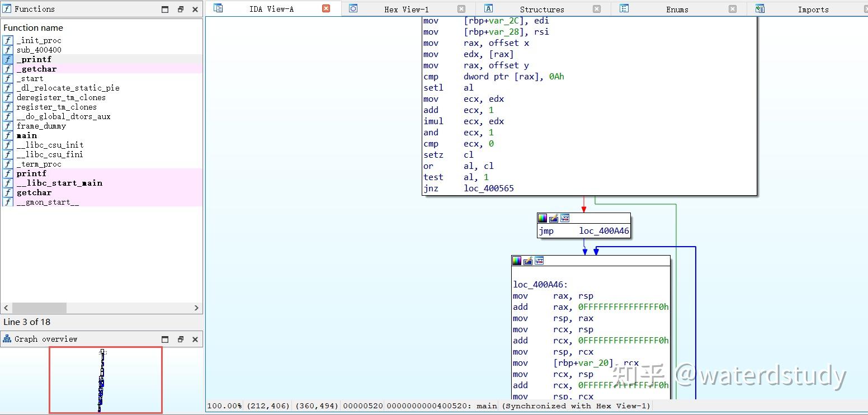Click the camera icon on Hex View-1 tab
Screen dimensions: 868x415
click(x=353, y=8)
